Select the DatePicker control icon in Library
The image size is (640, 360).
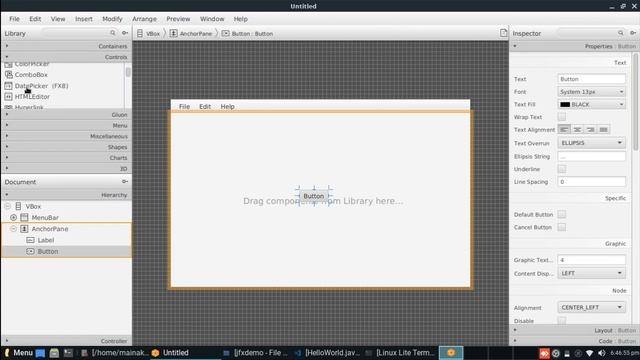click(9, 86)
